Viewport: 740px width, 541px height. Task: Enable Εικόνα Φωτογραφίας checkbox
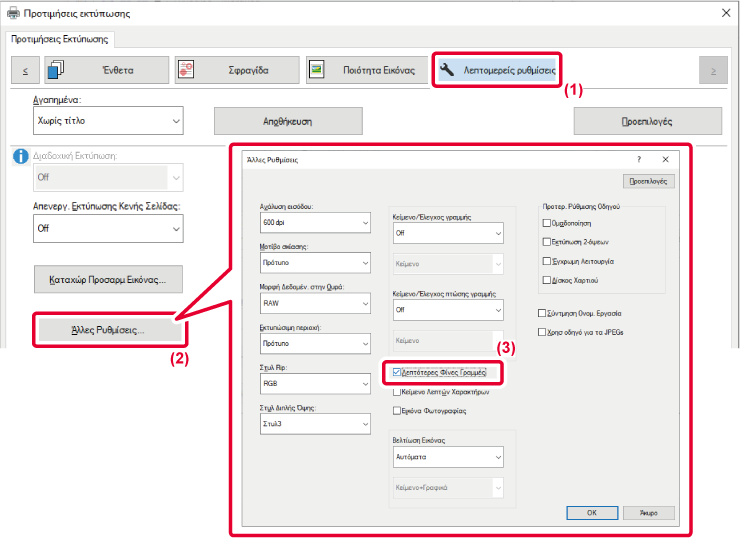(x=397, y=411)
